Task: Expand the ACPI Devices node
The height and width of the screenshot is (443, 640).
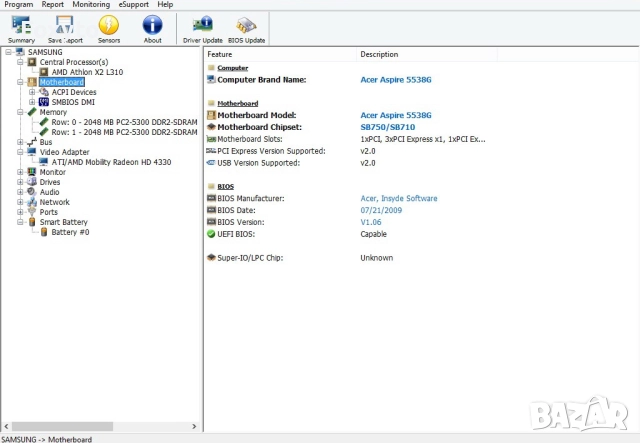Action: pos(32,92)
